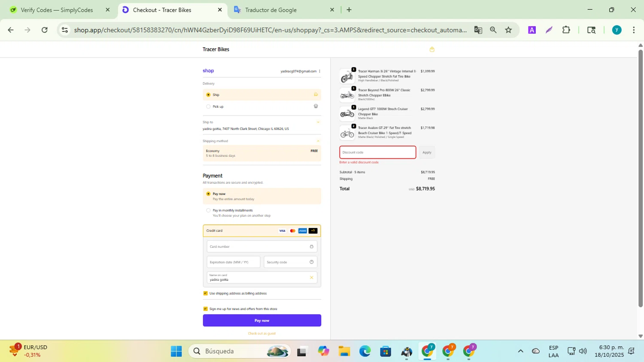
Task: Click Check out as guest link
Action: [x=262, y=333]
